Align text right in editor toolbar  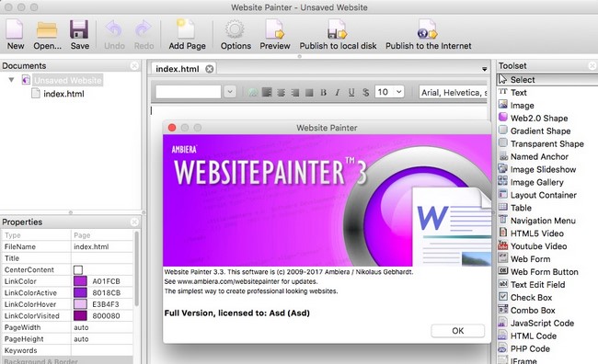[x=294, y=92]
